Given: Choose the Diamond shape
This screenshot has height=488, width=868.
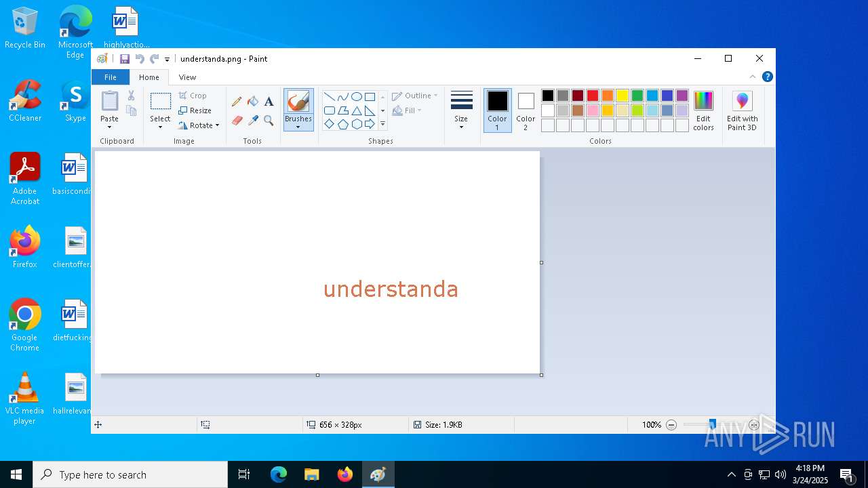Looking at the screenshot, I should (x=329, y=124).
